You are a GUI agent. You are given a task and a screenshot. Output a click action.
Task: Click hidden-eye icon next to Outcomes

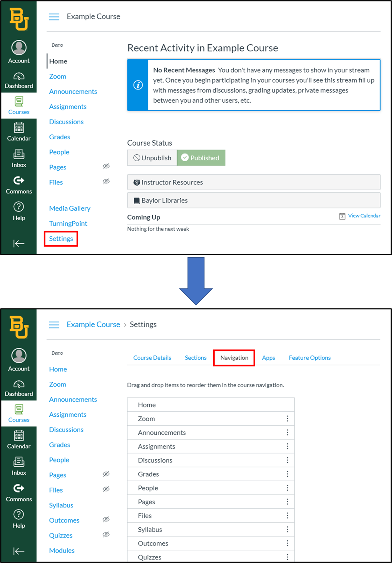(x=106, y=519)
